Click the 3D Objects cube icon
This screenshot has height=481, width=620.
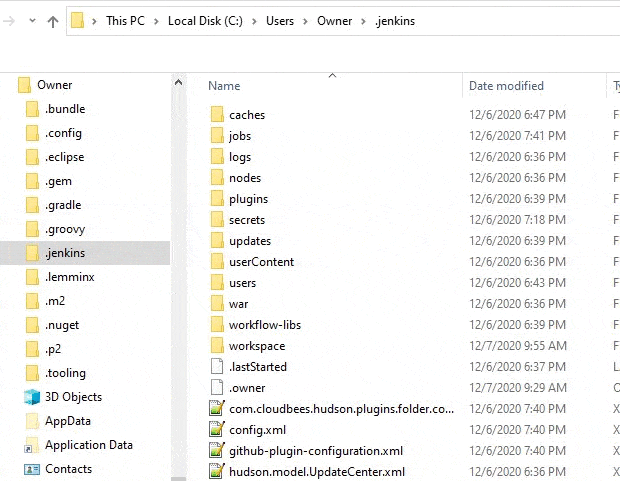coord(32,397)
